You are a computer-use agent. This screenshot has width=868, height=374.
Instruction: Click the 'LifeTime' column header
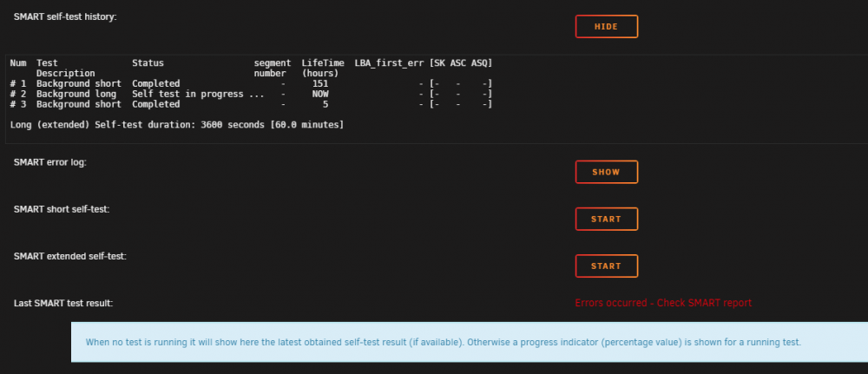coord(323,63)
